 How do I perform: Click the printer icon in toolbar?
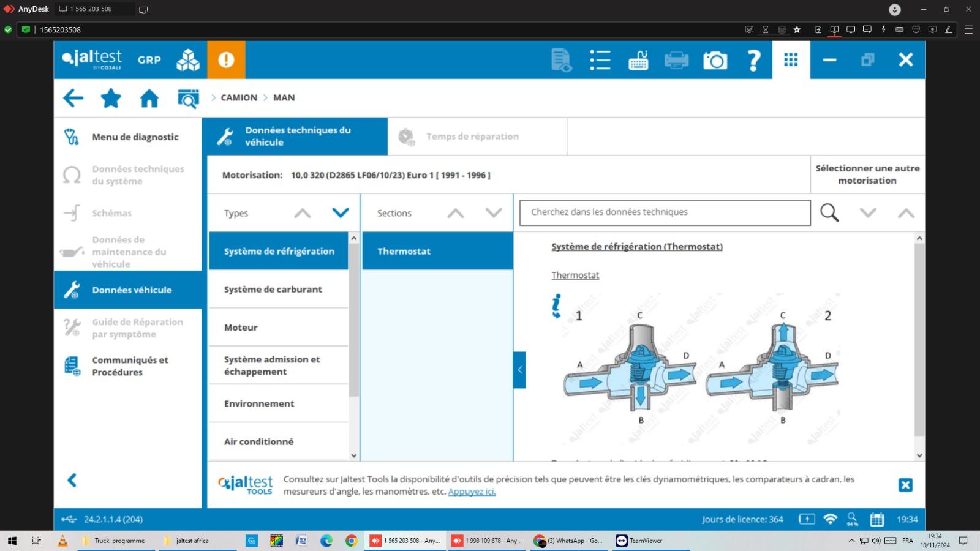676,60
